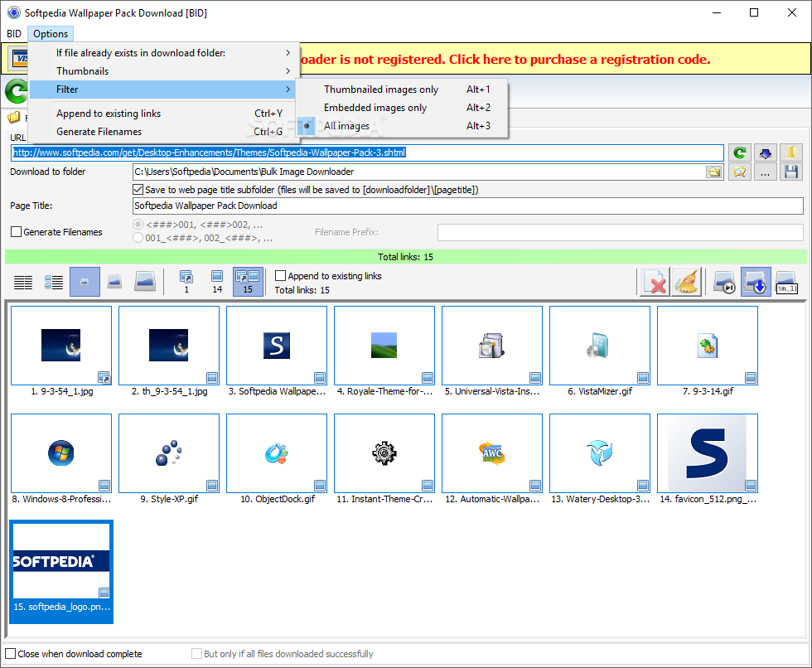Viewport: 812px width, 668px height.
Task: Click the delete item red X icon
Action: pos(655,283)
